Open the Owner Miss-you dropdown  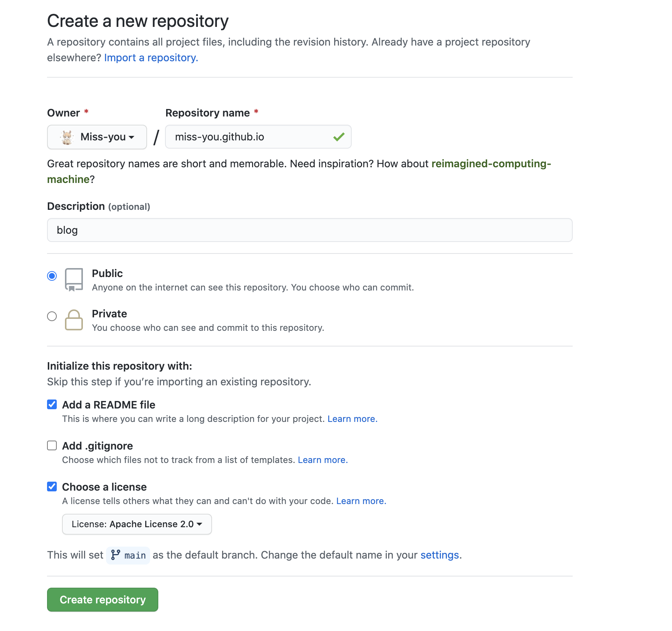coord(97,137)
